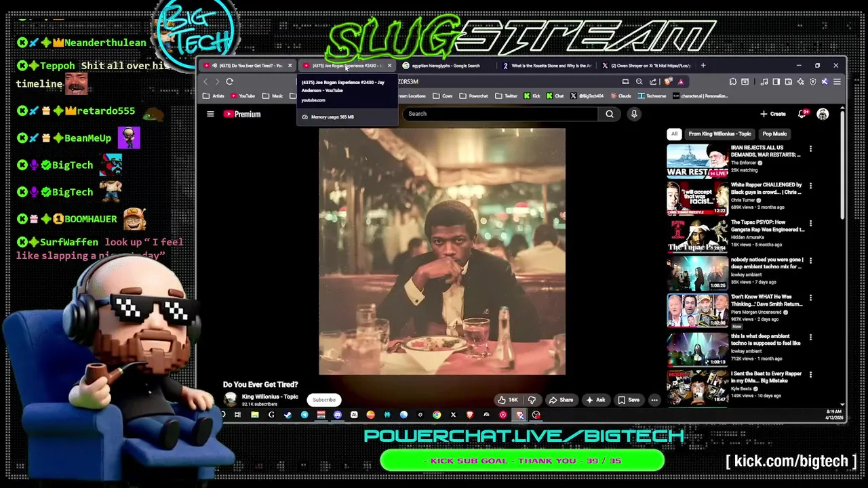Open a new browser tab with the plus icon

(x=703, y=66)
